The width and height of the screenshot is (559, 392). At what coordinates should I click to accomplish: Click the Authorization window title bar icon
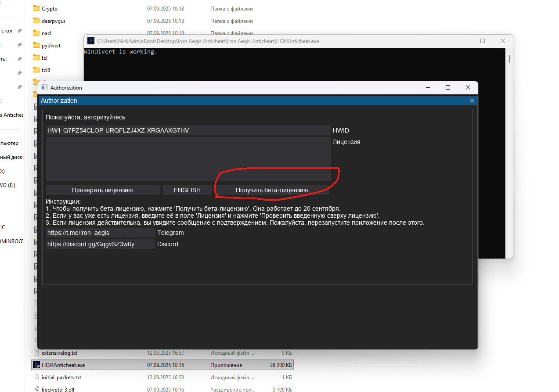(44, 87)
